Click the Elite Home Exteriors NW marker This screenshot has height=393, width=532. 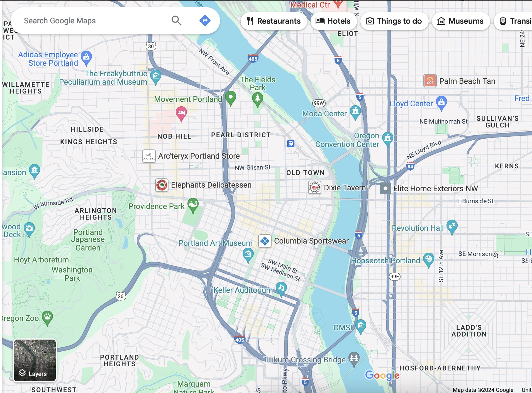click(x=385, y=188)
